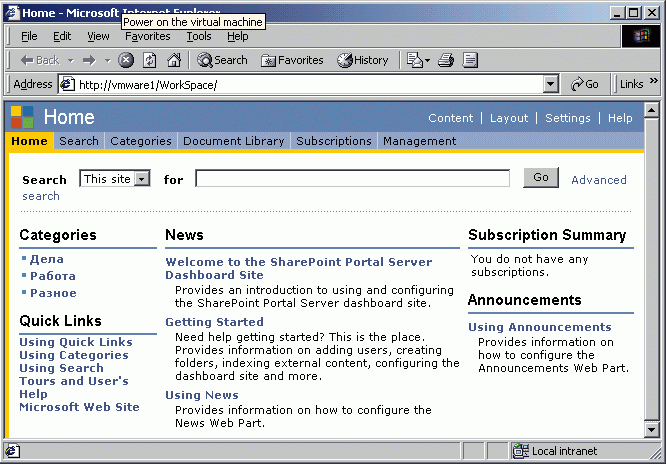The width and height of the screenshot is (666, 464).
Task: Switch to the Categories tab
Action: (x=141, y=141)
